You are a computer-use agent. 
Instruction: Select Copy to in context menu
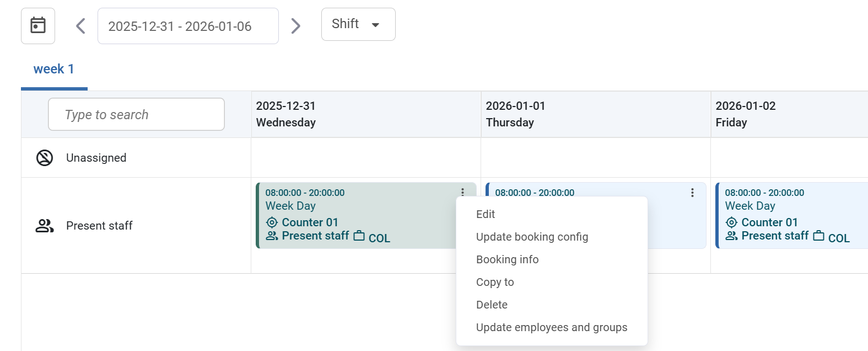point(495,282)
